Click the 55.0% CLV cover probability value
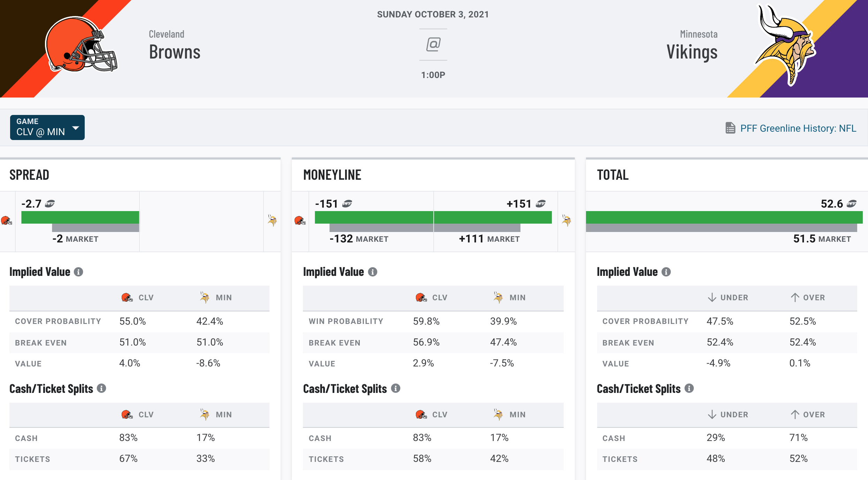This screenshot has width=868, height=480. [x=132, y=321]
